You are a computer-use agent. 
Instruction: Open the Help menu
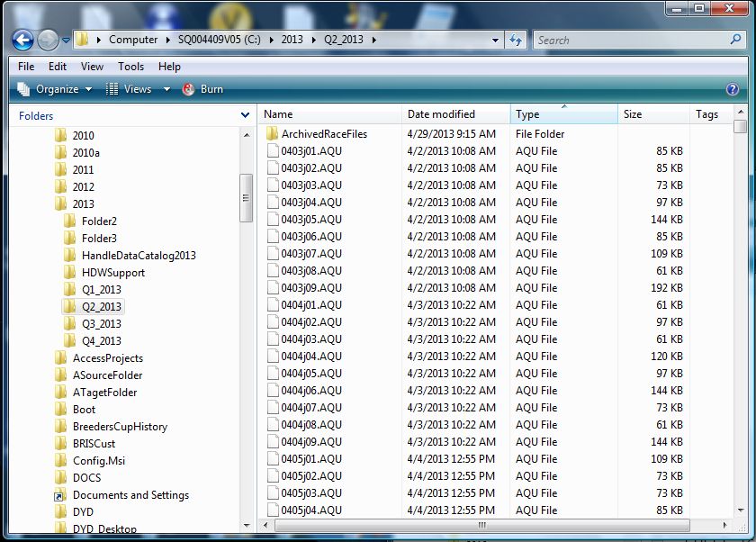169,67
